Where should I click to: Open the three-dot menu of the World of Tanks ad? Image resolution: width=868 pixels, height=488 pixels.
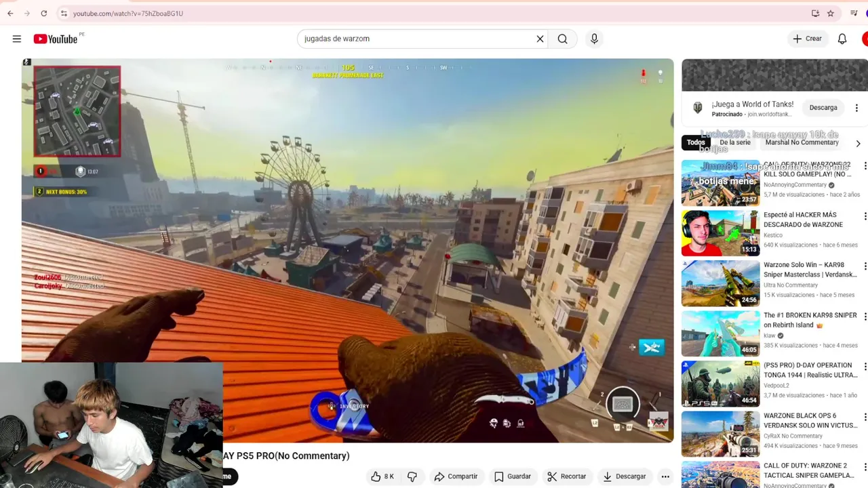pyautogui.click(x=856, y=108)
